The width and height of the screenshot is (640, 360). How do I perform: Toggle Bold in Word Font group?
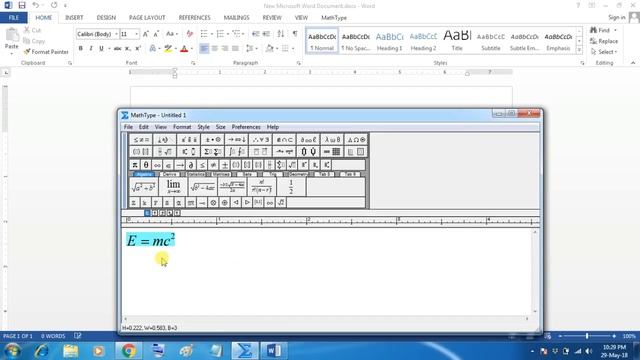80,49
